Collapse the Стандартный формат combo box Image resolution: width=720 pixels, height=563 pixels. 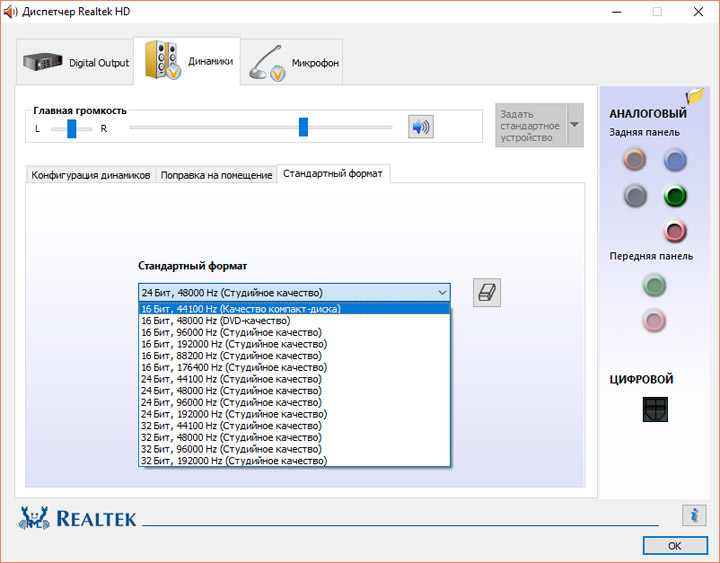coord(294,293)
